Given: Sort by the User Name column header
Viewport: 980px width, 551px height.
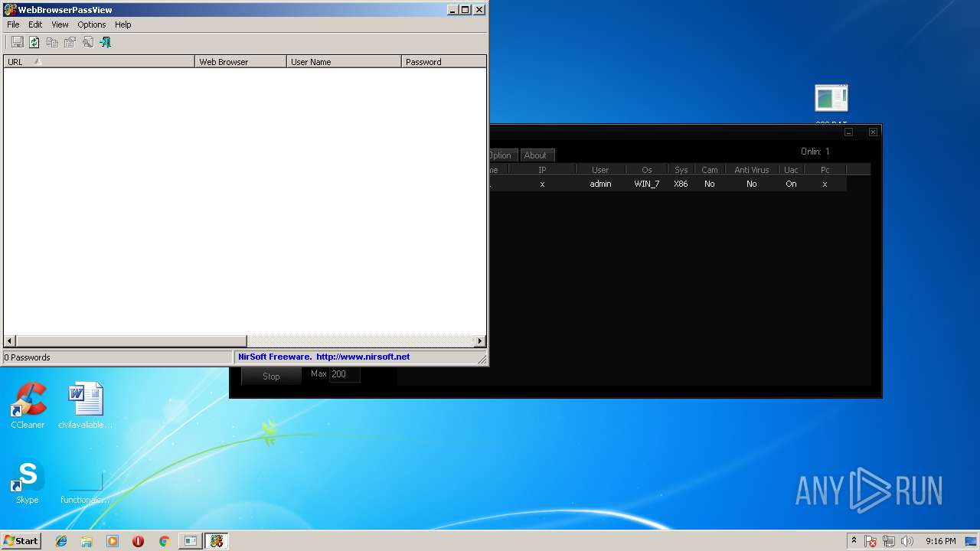Looking at the screenshot, I should [345, 62].
